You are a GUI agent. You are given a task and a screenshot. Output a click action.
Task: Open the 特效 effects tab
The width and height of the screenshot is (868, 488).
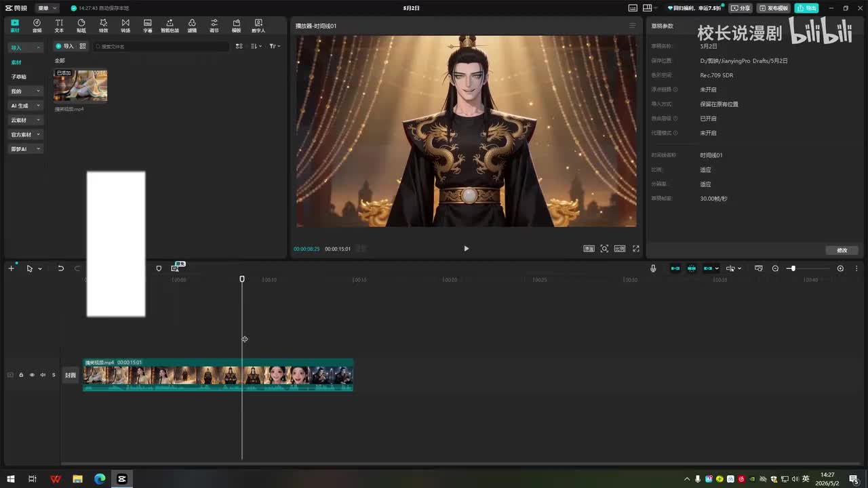pyautogui.click(x=103, y=26)
